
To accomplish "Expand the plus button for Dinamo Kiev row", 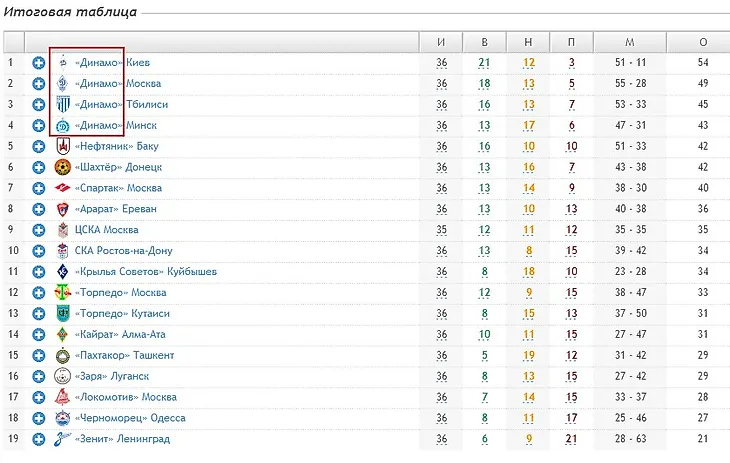I will (x=39, y=62).
